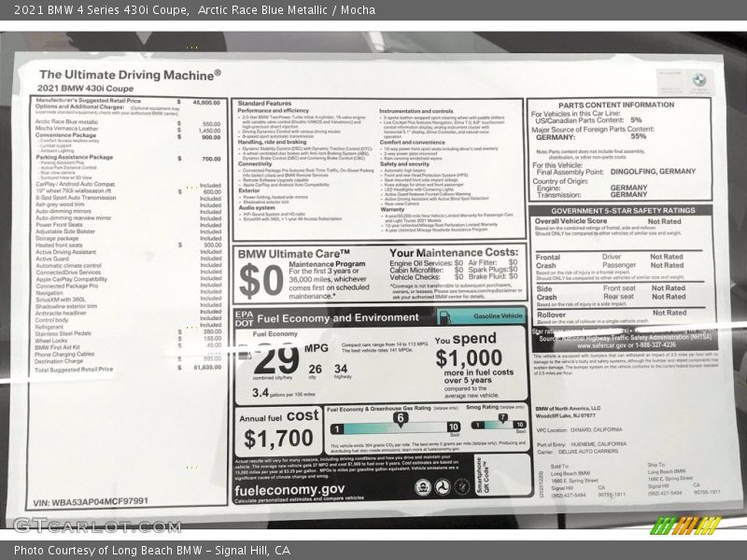The image size is (747, 560).
Task: Click the Smartphone QR Code box
Action: click(502, 475)
